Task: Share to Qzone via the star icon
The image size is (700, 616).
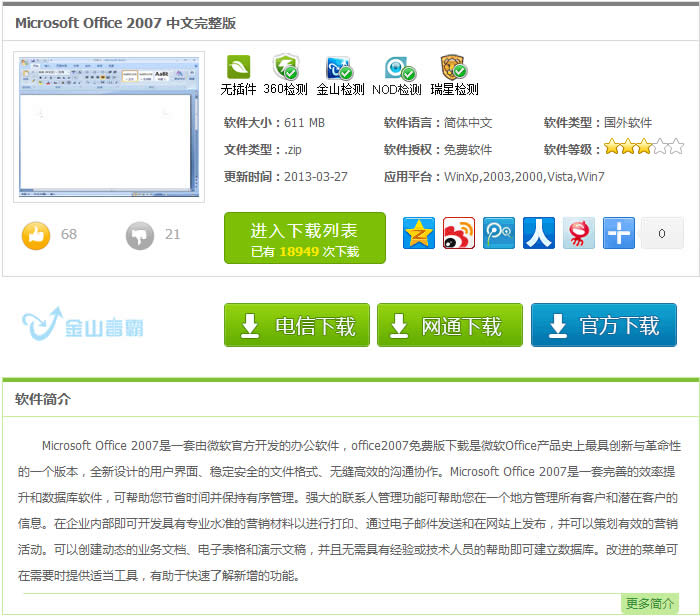Action: (x=419, y=233)
